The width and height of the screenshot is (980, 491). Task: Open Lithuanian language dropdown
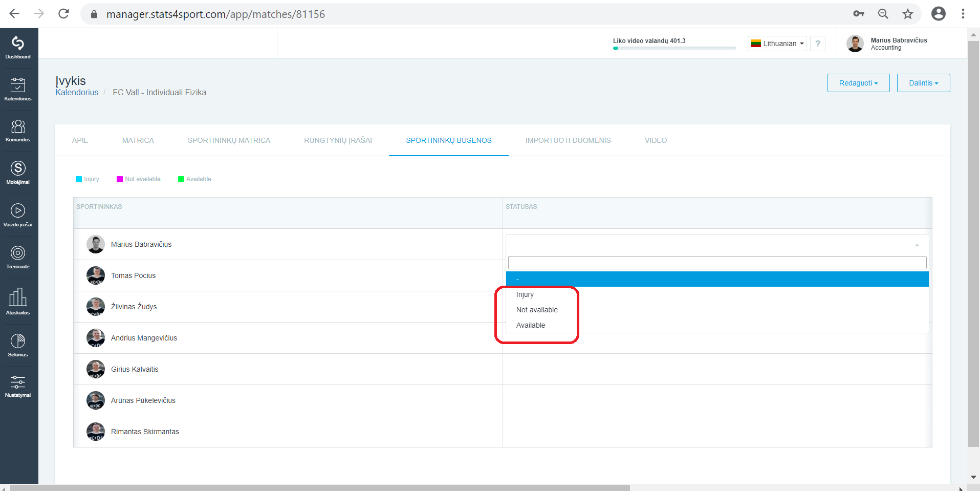pyautogui.click(x=777, y=44)
